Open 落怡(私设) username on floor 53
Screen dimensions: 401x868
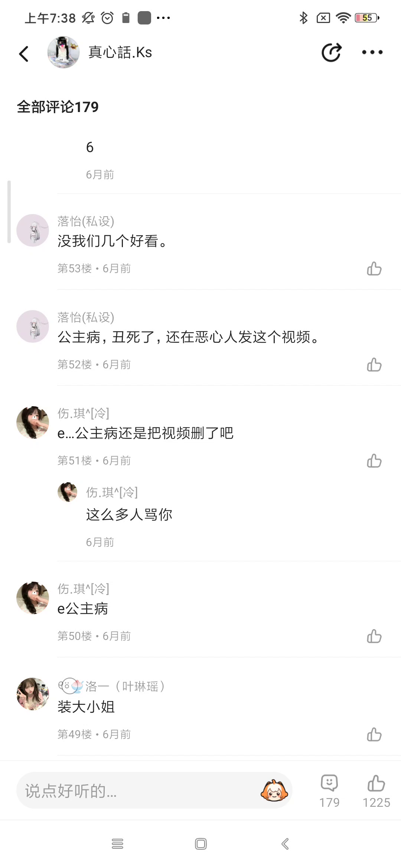[86, 221]
